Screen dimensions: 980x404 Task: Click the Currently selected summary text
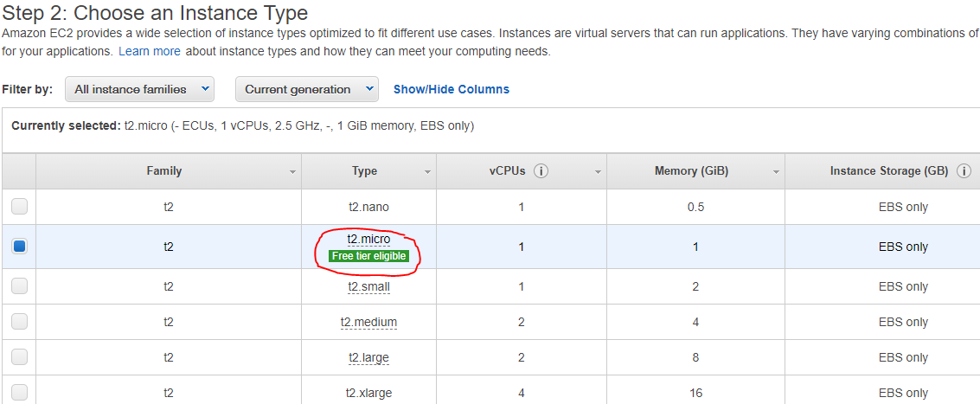pos(243,125)
